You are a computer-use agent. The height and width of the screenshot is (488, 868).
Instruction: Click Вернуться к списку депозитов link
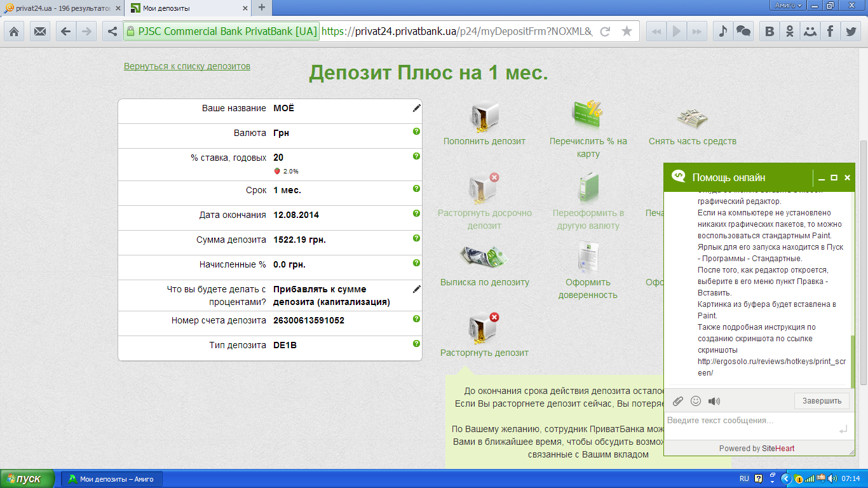point(187,66)
